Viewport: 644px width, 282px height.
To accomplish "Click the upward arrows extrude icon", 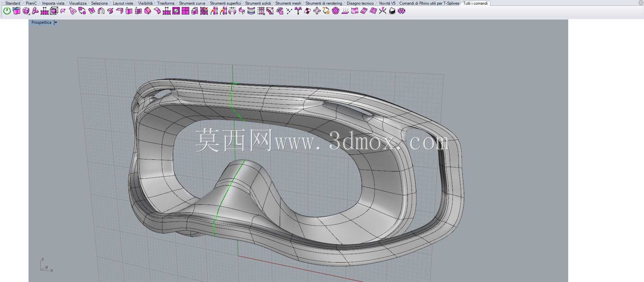I will coord(345,11).
